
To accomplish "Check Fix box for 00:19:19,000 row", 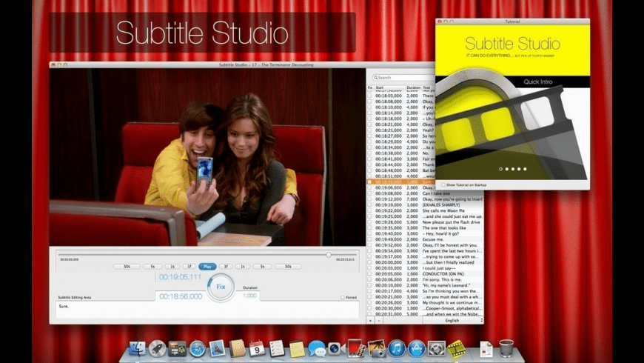I will click(x=369, y=204).
